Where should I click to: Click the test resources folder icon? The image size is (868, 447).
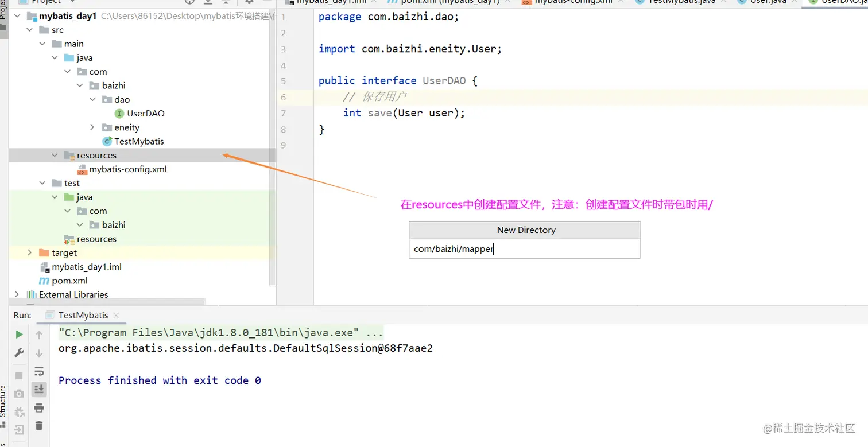point(69,239)
